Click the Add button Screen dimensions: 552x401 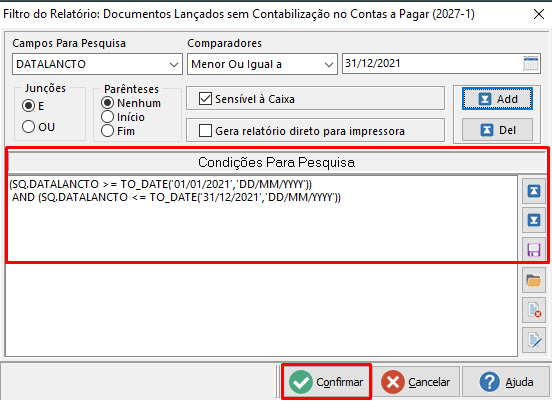tap(497, 99)
